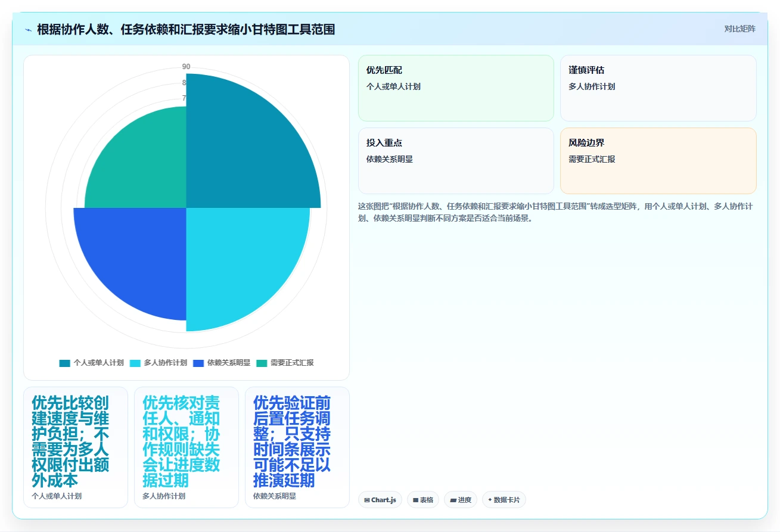Open the 风险边界 card
This screenshot has height=532, width=780.
658,161
